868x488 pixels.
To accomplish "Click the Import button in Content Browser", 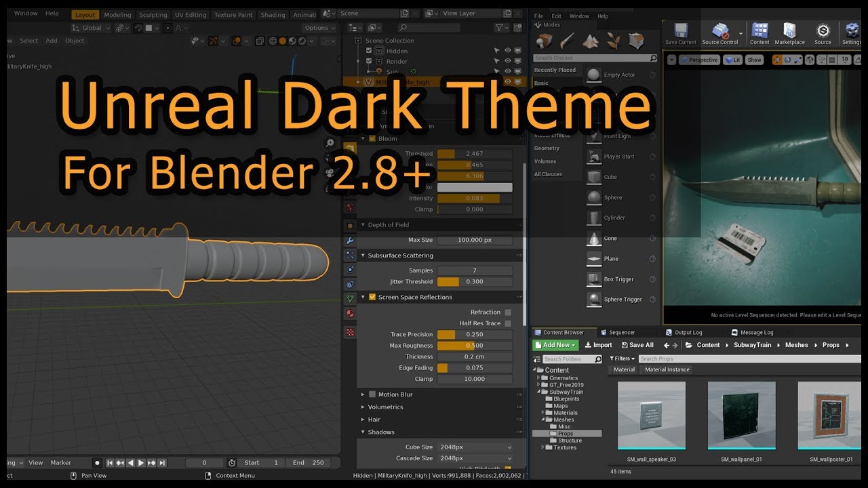I will (x=598, y=345).
